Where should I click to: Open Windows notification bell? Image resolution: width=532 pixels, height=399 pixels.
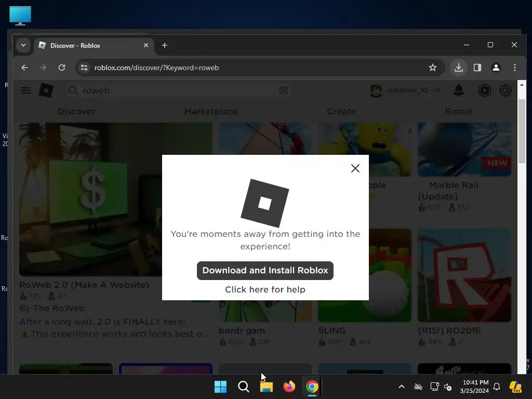(496, 387)
